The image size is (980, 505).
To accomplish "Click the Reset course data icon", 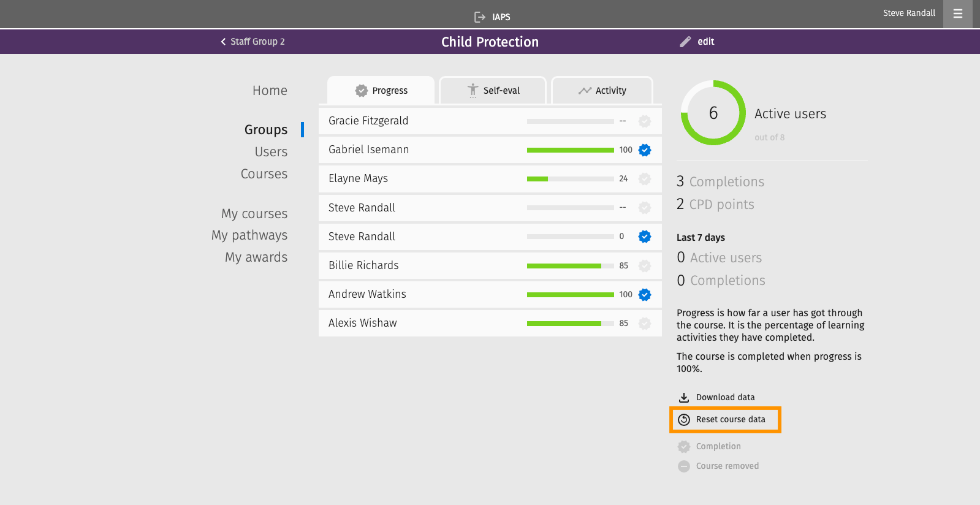I will 684,420.
